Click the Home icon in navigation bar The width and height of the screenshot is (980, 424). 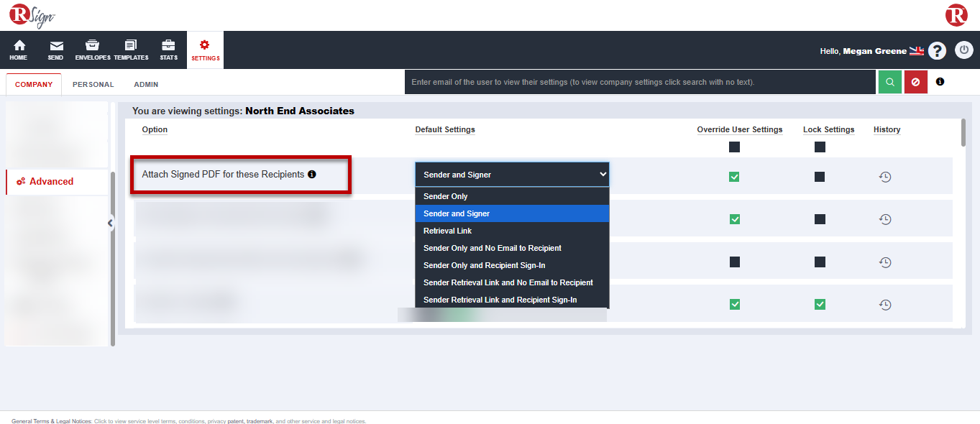point(19,50)
